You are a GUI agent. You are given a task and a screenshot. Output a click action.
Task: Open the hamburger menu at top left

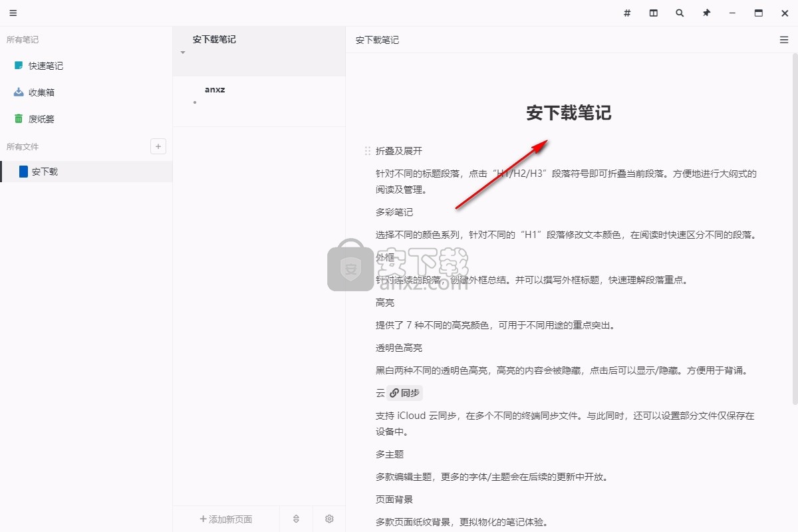(13, 13)
